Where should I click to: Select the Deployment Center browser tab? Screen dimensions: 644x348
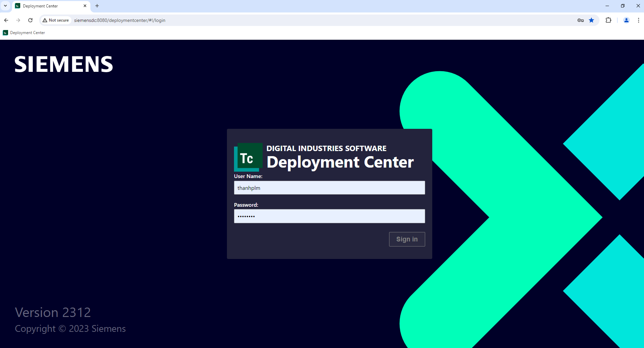(x=47, y=6)
